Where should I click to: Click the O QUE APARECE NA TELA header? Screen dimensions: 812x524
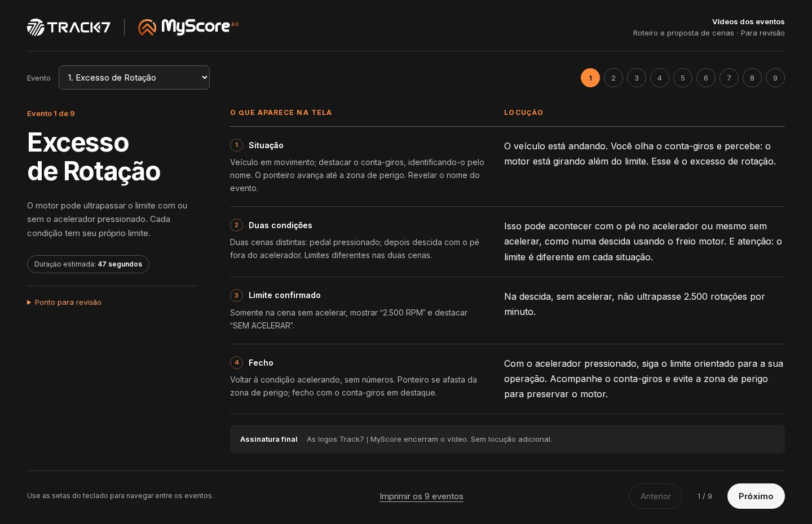[281, 113]
